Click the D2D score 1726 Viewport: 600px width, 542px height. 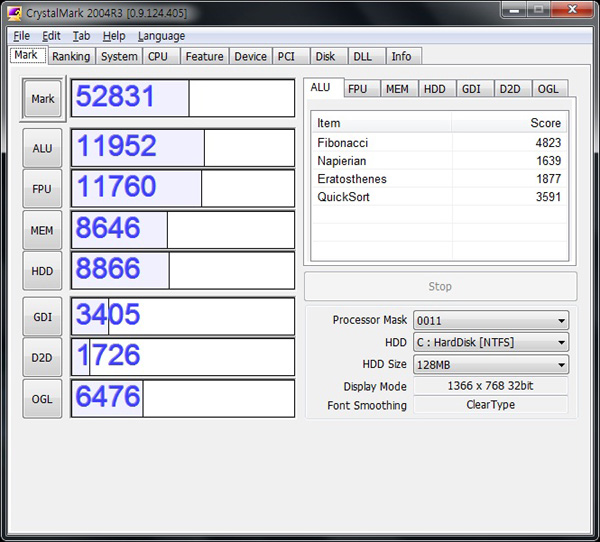pos(183,357)
